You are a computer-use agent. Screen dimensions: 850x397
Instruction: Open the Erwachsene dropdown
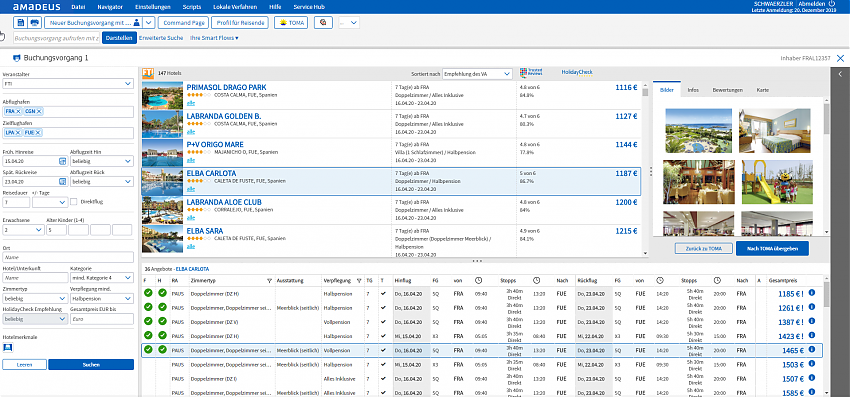coord(23,230)
